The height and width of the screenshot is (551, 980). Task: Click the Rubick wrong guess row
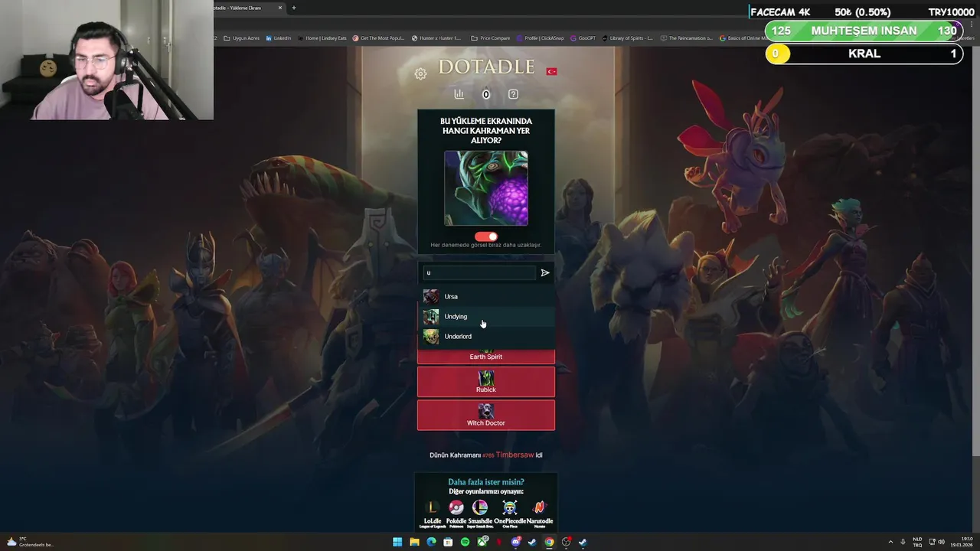tap(486, 382)
